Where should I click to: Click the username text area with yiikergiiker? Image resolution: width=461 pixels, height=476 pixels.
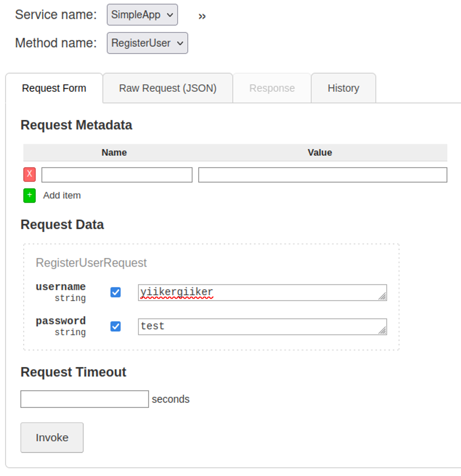tap(257, 292)
